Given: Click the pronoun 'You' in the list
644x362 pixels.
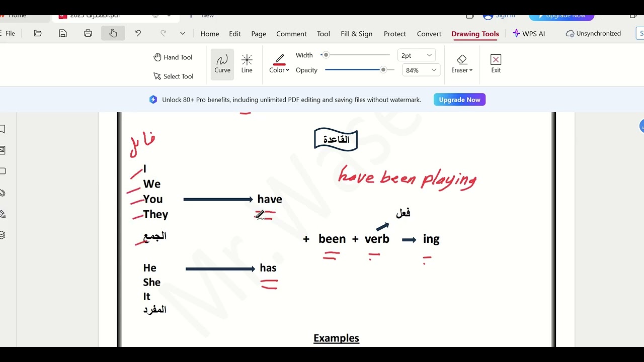Looking at the screenshot, I should (152, 199).
